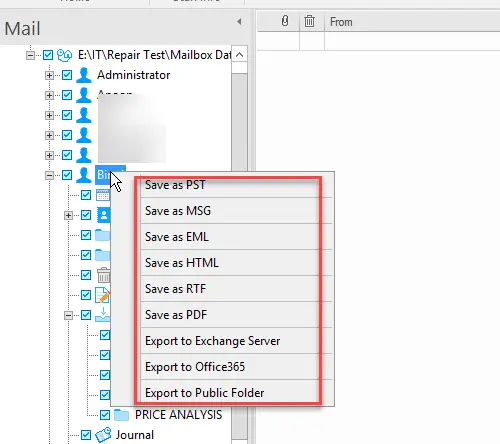
Task: Click the Journal icon
Action: (x=103, y=435)
